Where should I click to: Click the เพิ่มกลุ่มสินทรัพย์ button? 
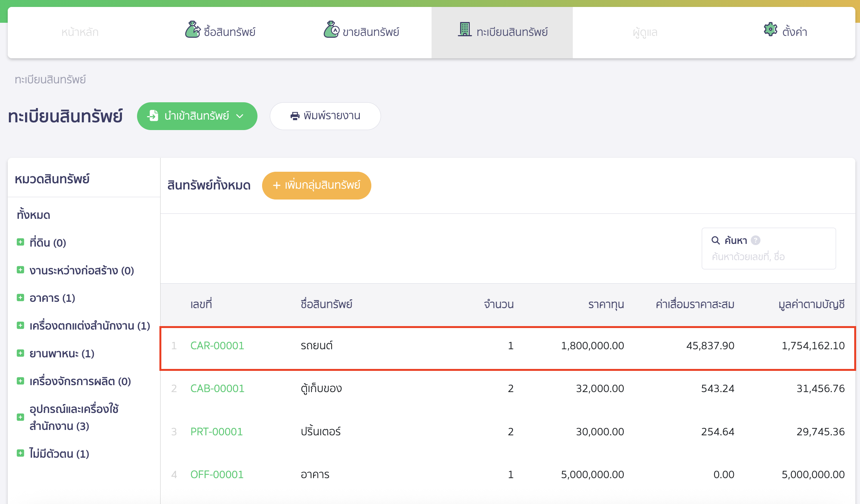coord(317,185)
